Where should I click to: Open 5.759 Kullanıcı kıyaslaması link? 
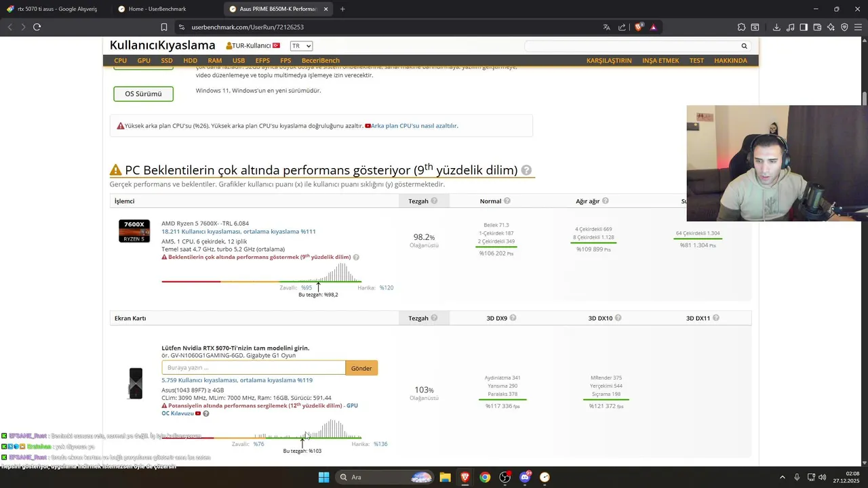point(237,380)
